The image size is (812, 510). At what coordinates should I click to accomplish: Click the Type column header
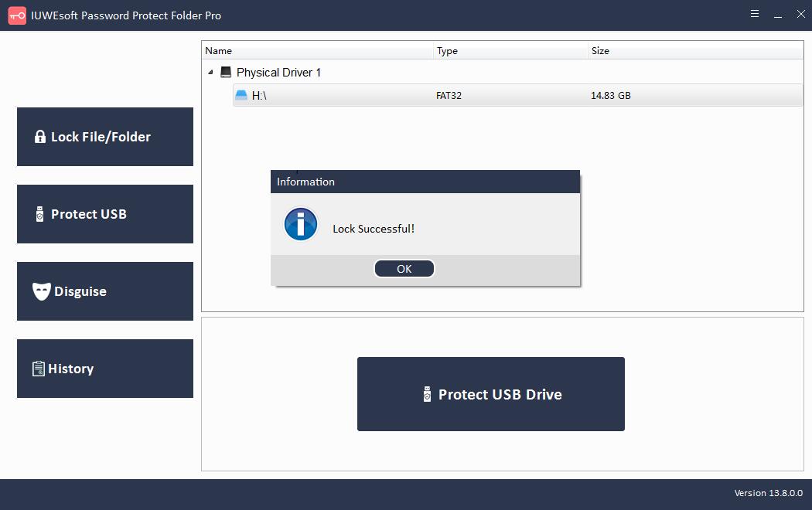[x=510, y=51]
